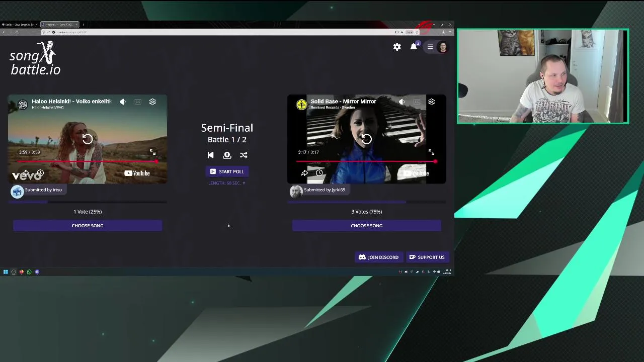Toggle captions on Solid Base video
Image resolution: width=644 pixels, height=362 pixels.
click(x=417, y=102)
